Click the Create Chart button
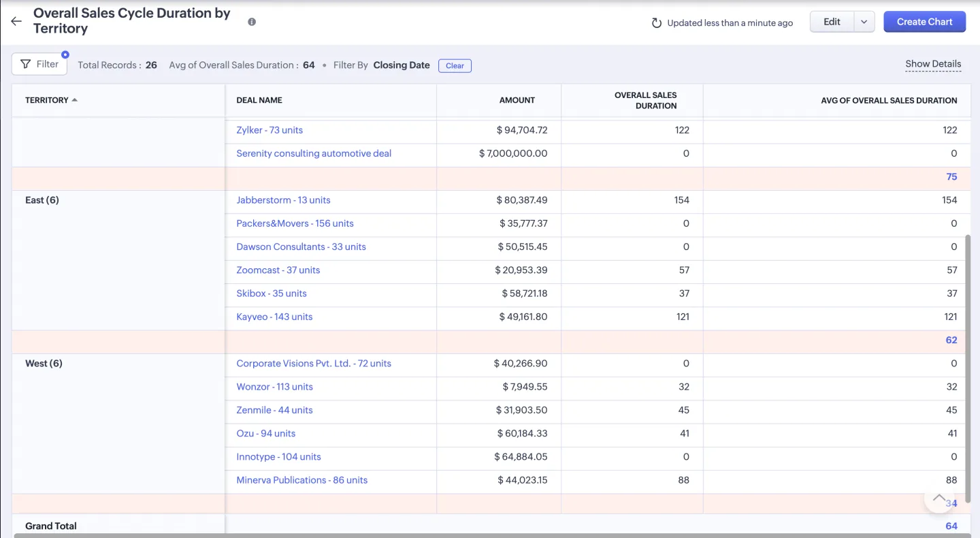Viewport: 980px width, 538px height. pyautogui.click(x=924, y=22)
